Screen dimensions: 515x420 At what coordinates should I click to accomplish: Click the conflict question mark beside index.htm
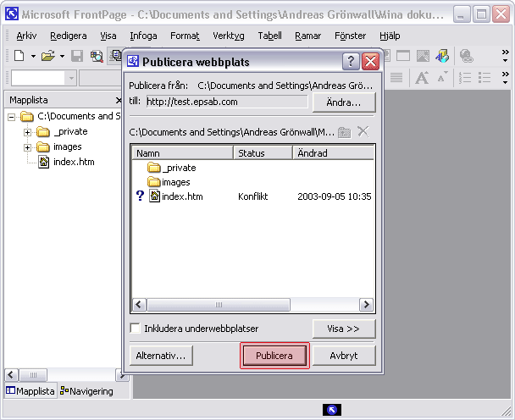coord(140,196)
